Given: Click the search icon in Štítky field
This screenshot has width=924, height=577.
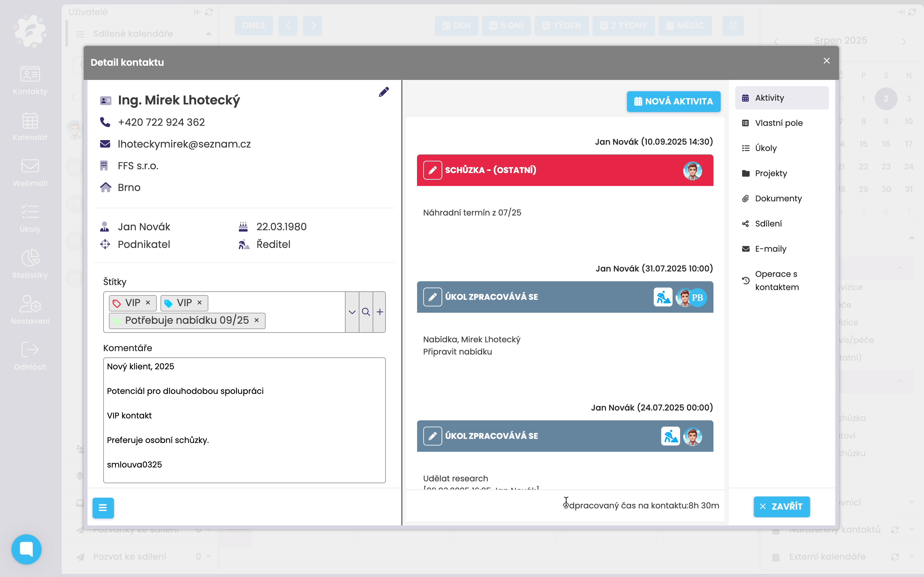Looking at the screenshot, I should pyautogui.click(x=366, y=312).
